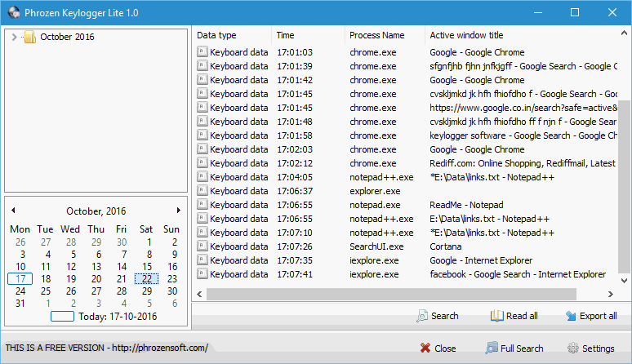Image resolution: width=632 pixels, height=364 pixels.
Task: Click Today: 17-10-2016 link in calendar
Action: pos(118,317)
